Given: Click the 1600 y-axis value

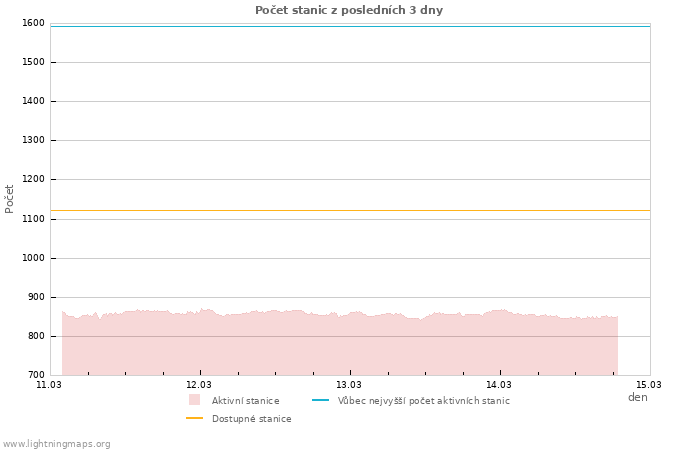Looking at the screenshot, I should (x=32, y=23).
